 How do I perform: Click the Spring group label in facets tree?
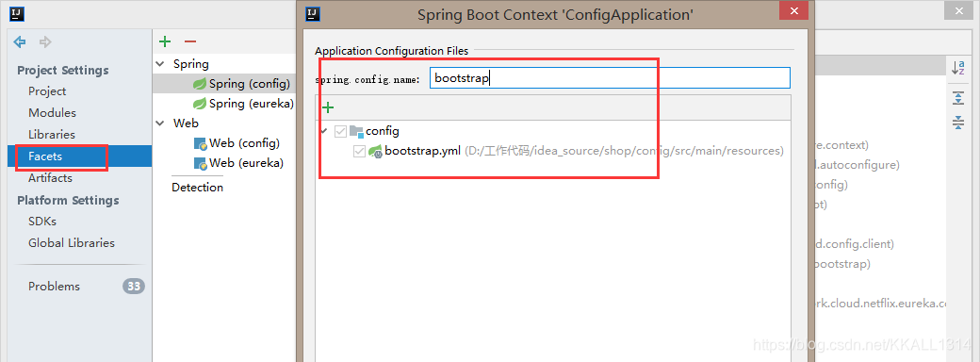point(190,64)
